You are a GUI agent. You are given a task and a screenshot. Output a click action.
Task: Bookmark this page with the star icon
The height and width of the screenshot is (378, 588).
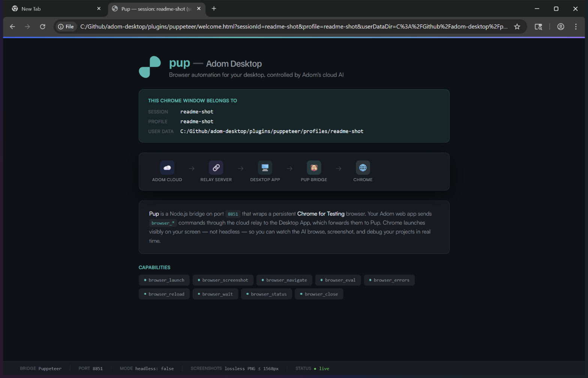517,27
